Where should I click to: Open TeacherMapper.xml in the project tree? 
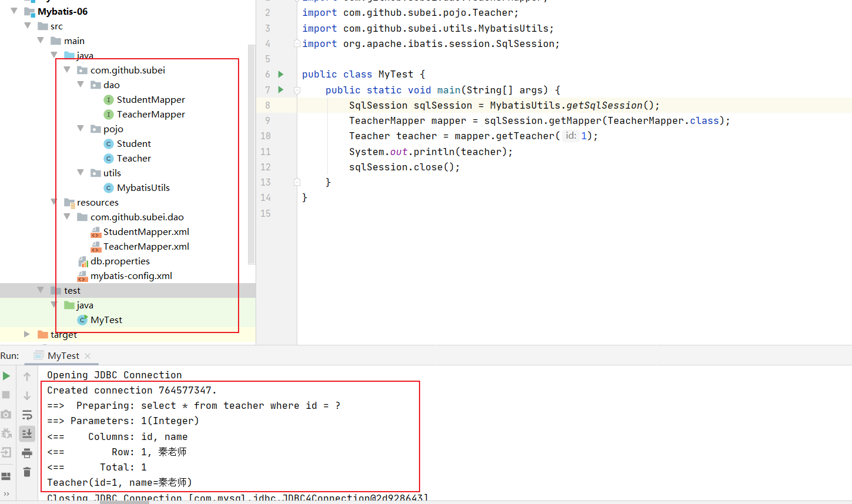point(146,247)
